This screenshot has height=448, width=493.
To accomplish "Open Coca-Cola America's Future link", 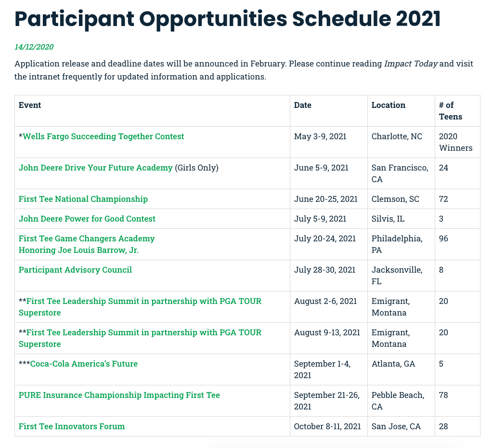I will coord(84,364).
